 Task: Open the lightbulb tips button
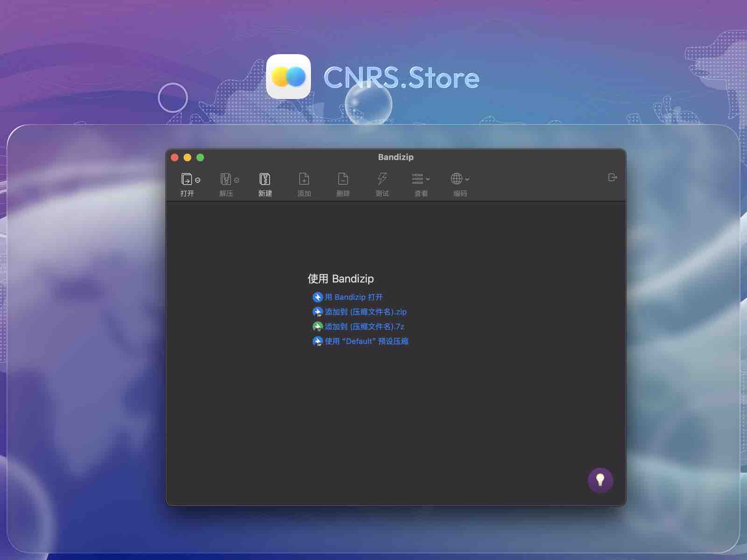pos(600,480)
